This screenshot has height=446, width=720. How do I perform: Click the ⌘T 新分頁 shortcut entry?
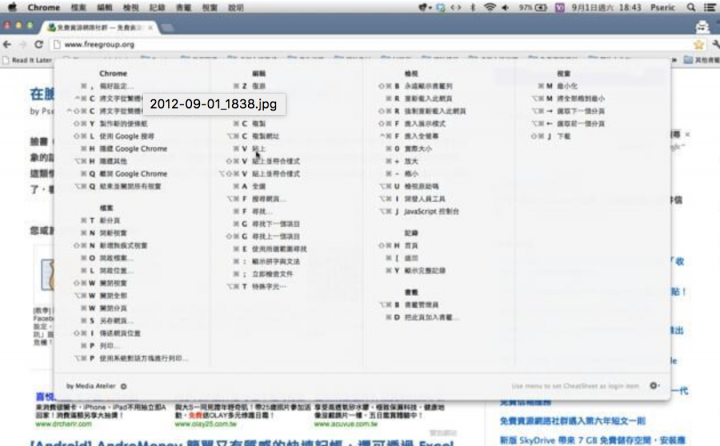(x=101, y=220)
